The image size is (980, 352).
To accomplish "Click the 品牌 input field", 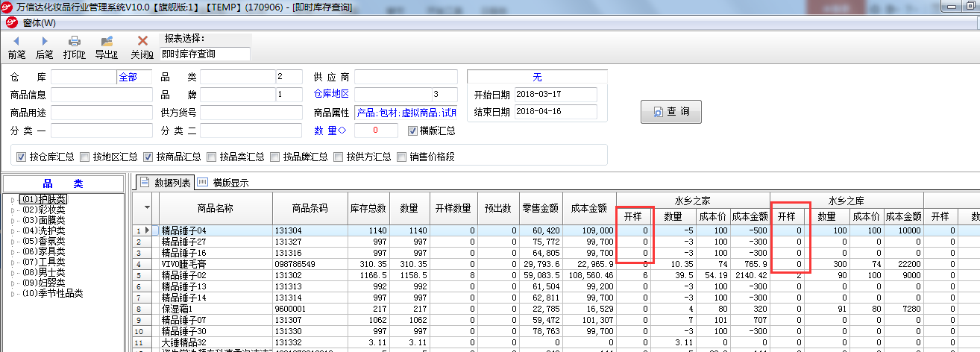I will point(237,95).
